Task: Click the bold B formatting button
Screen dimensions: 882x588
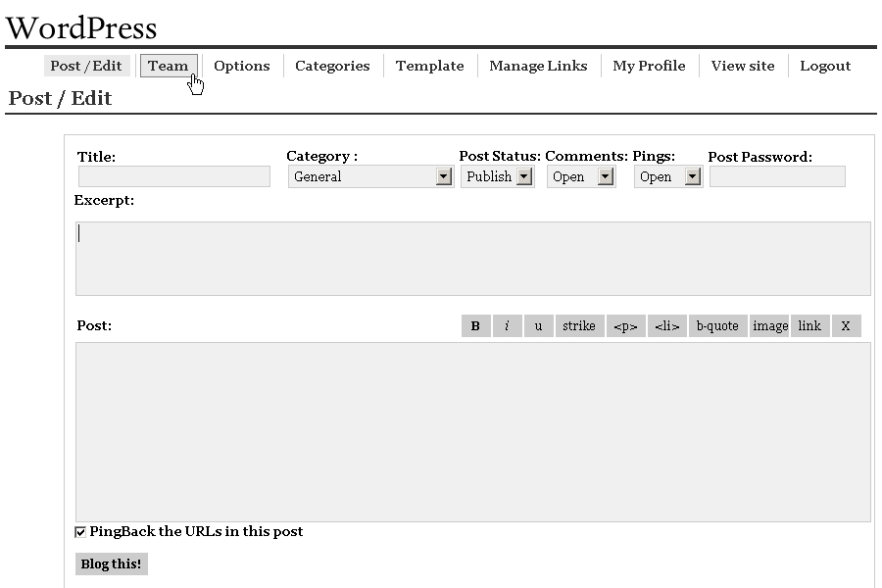Action: 475,326
